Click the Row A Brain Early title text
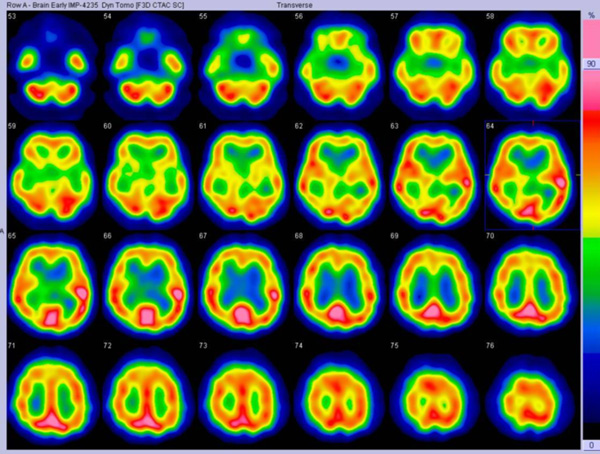Image resolution: width=600 pixels, height=454 pixels. click(50, 6)
